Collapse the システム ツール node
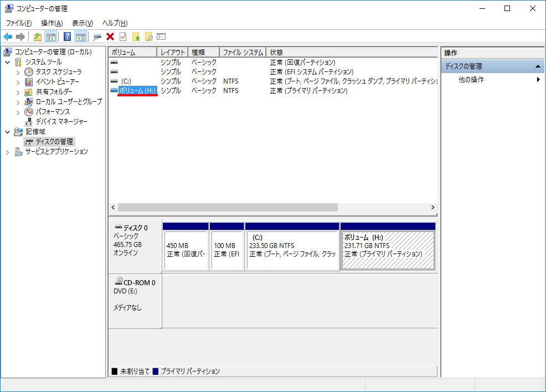Image resolution: width=546 pixels, height=392 pixels. (x=8, y=62)
